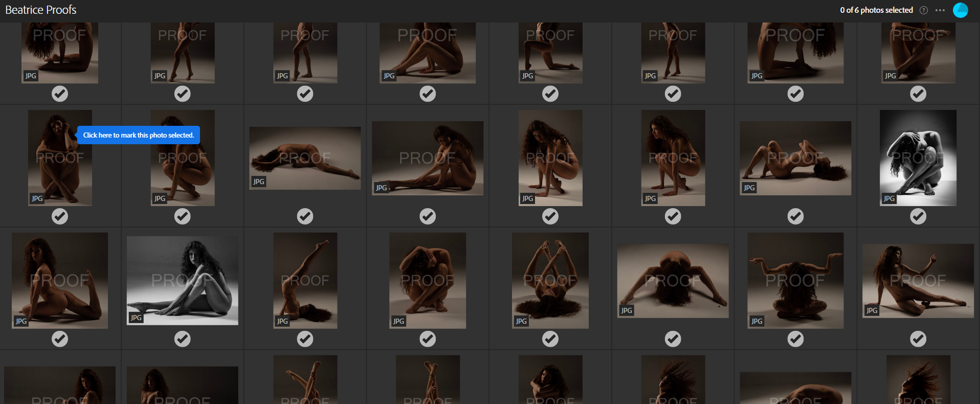Open sixth thumbnail in the third row
Viewport: 980px width, 404px height.
click(673, 281)
